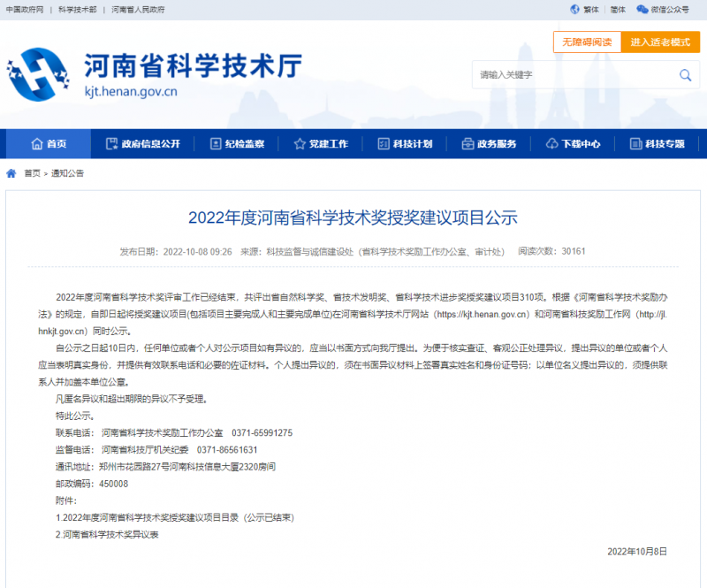
Task: Open the 政务服务 menu
Action: tap(488, 144)
